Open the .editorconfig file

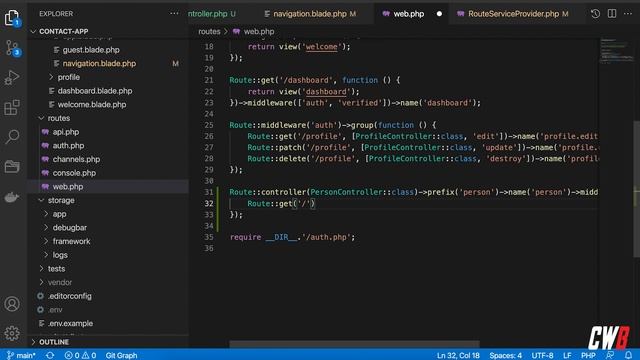pyautogui.click(x=69, y=296)
